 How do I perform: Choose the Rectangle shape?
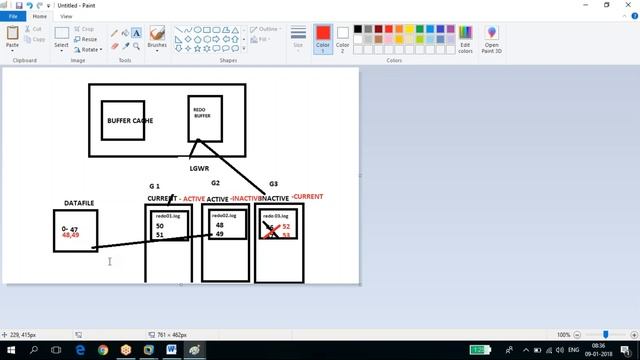(207, 30)
